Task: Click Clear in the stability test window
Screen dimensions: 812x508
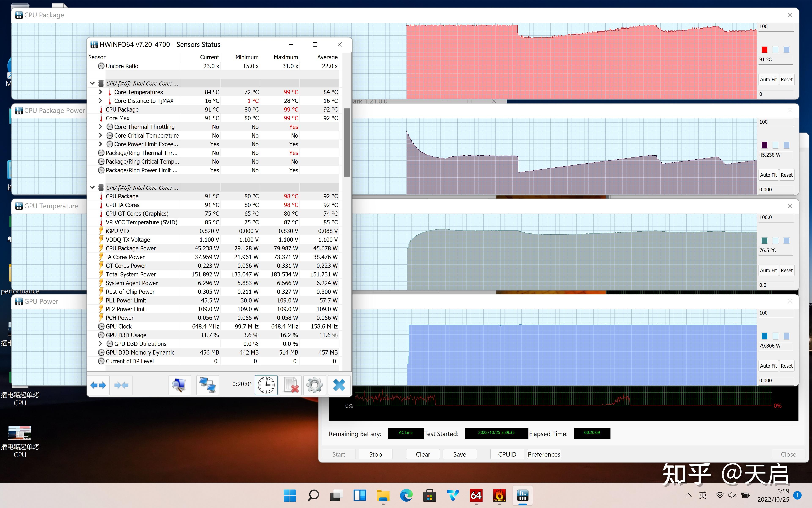Action: 423,454
